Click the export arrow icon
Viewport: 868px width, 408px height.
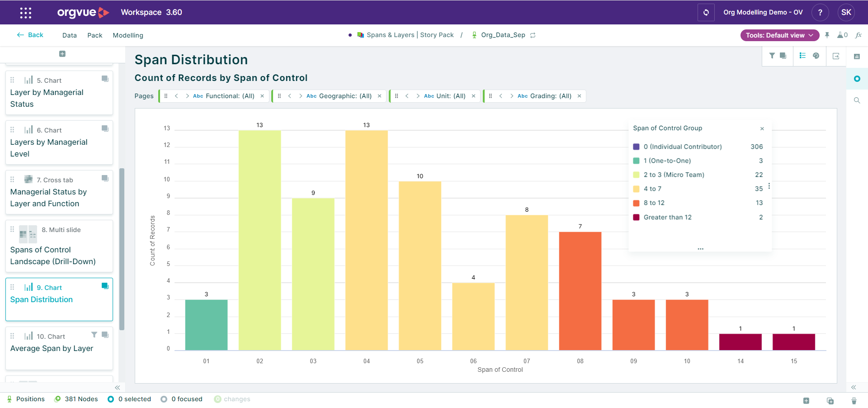(836, 56)
